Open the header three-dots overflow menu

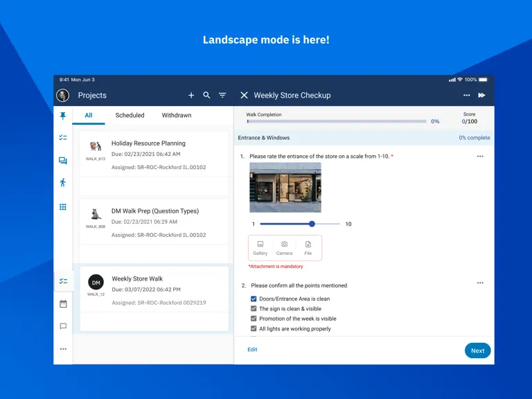[466, 96]
